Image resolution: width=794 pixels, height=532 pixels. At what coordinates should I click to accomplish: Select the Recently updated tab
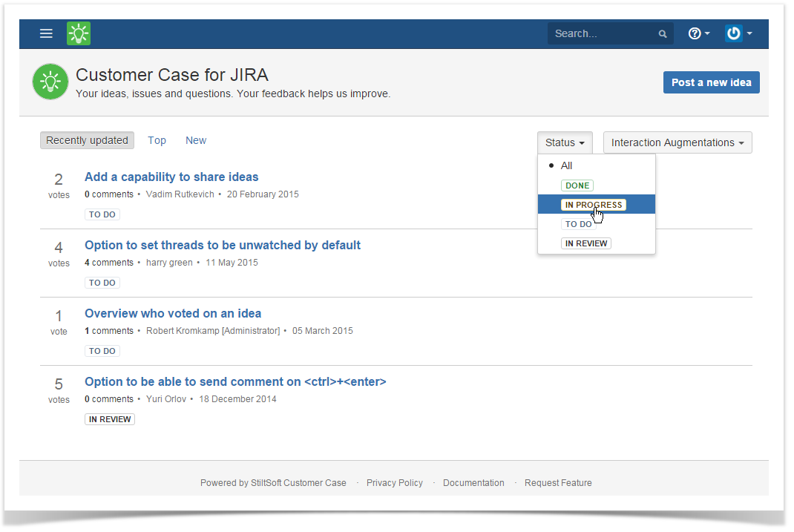[87, 140]
